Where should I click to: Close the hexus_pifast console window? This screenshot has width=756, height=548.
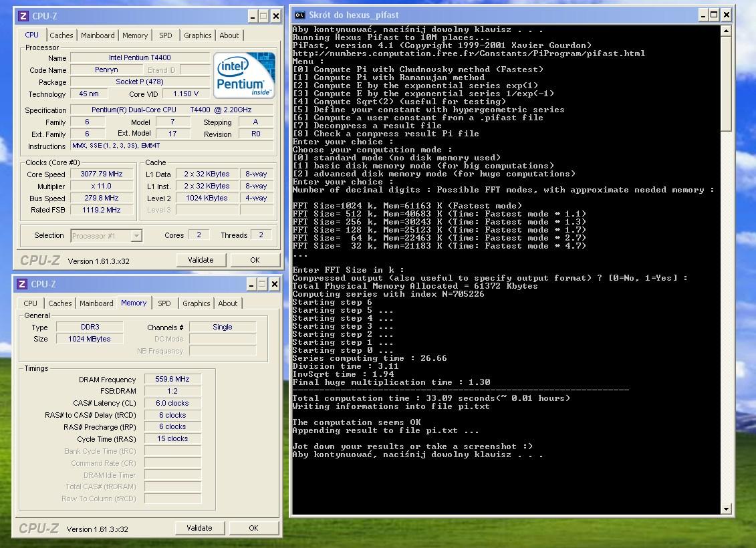pos(726,15)
